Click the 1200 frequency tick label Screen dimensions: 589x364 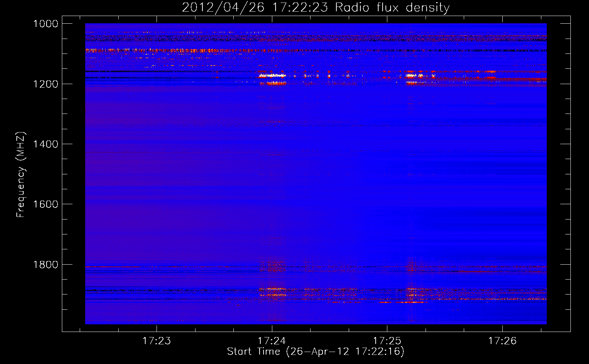click(46, 84)
